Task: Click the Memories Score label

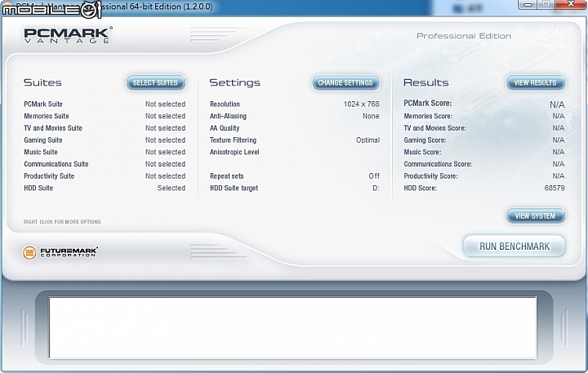Action: [428, 116]
